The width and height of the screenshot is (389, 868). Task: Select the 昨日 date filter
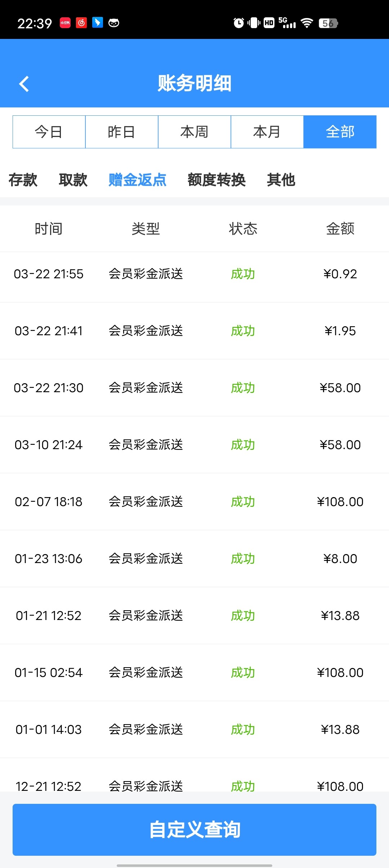[122, 132]
